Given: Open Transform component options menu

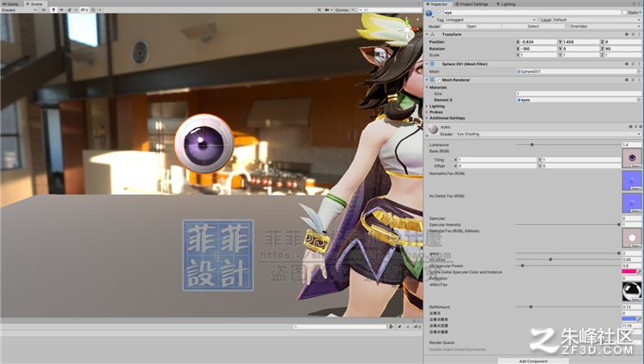Looking at the screenshot, I should pyautogui.click(x=639, y=34).
